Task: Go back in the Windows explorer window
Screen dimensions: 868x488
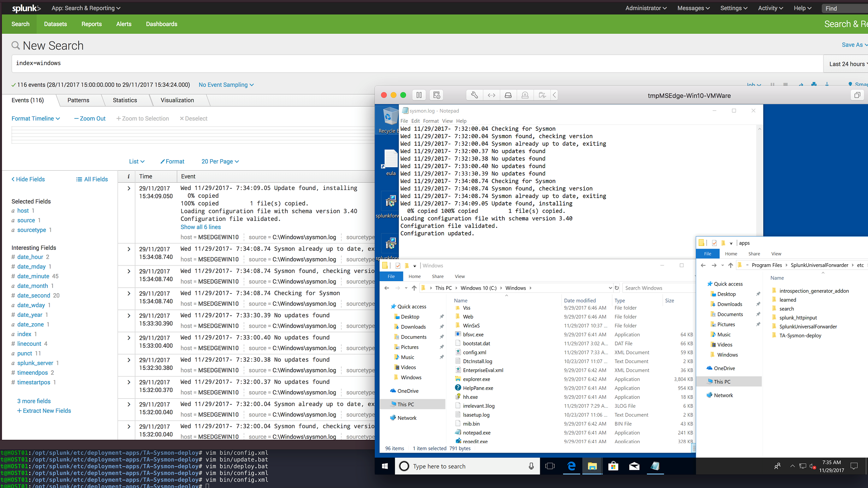Action: (386, 288)
